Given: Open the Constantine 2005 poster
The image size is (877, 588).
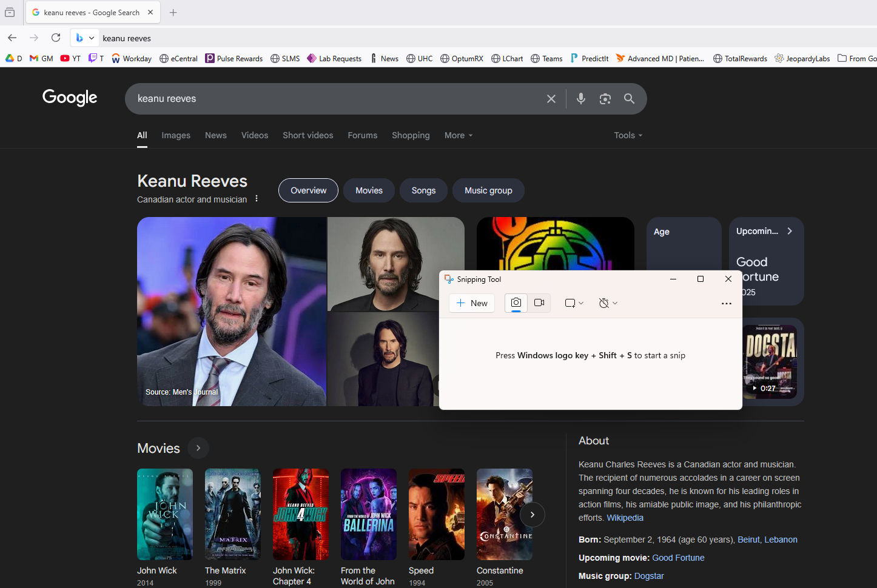Looking at the screenshot, I should pos(505,514).
